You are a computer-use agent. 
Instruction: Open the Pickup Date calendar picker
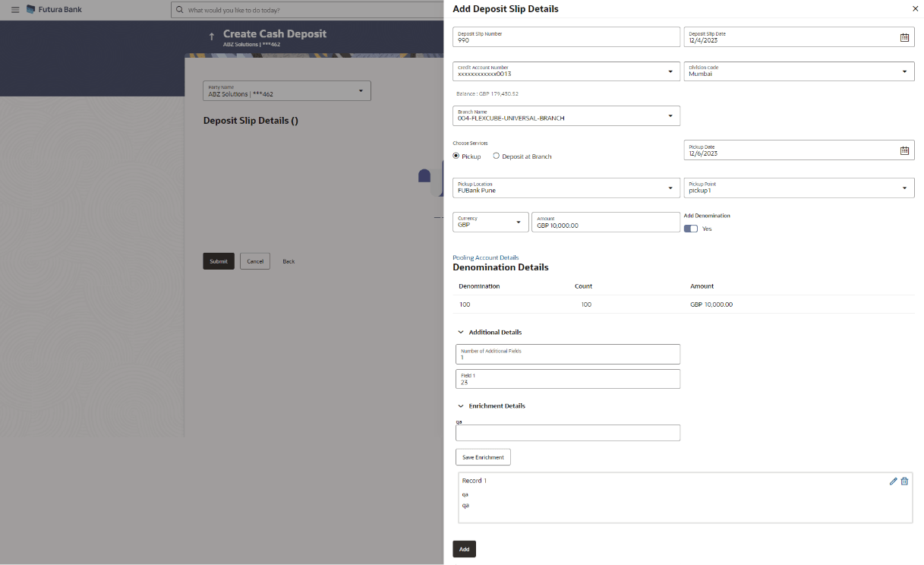point(904,150)
